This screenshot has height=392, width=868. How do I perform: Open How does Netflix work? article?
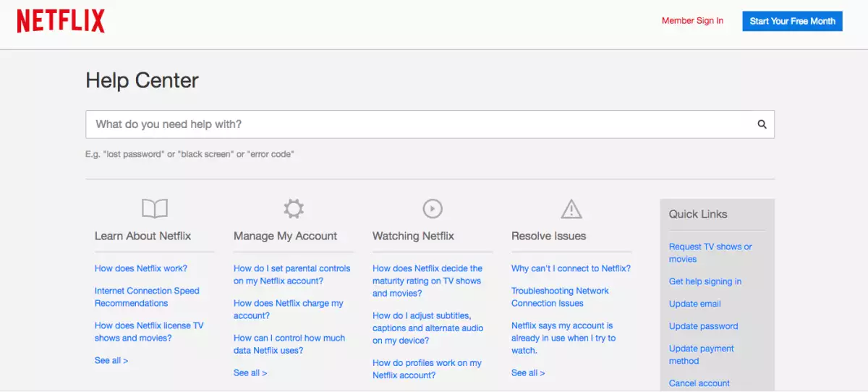click(141, 268)
